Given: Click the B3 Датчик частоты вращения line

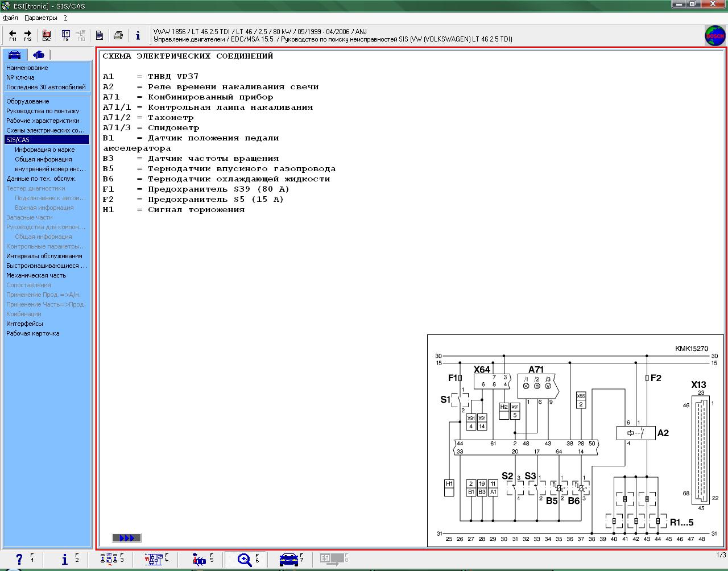Looking at the screenshot, I should tap(191, 158).
